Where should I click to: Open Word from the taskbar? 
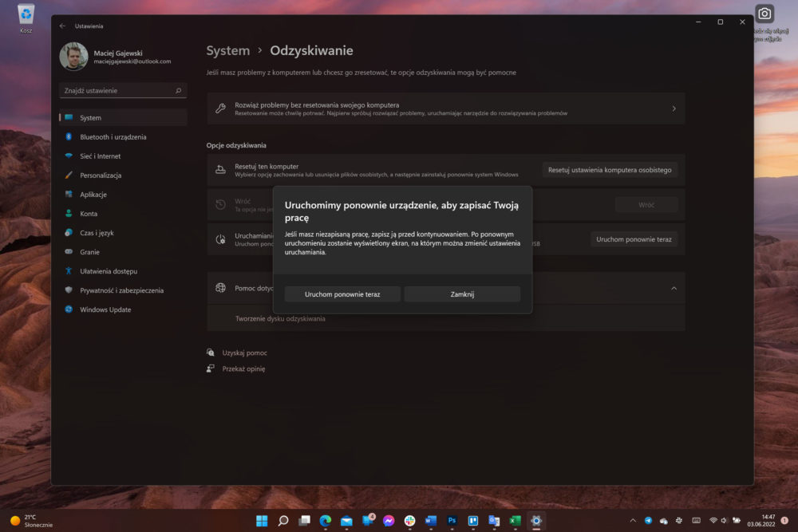[431, 521]
